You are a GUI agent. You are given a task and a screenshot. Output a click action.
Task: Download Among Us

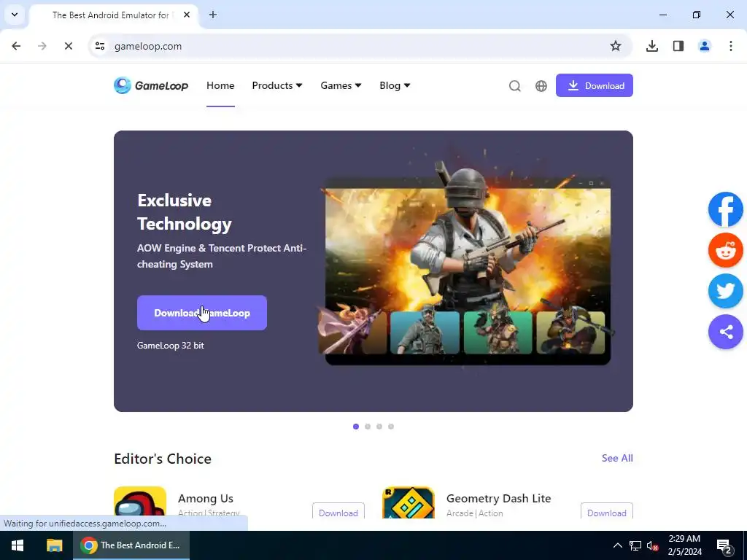(x=338, y=513)
